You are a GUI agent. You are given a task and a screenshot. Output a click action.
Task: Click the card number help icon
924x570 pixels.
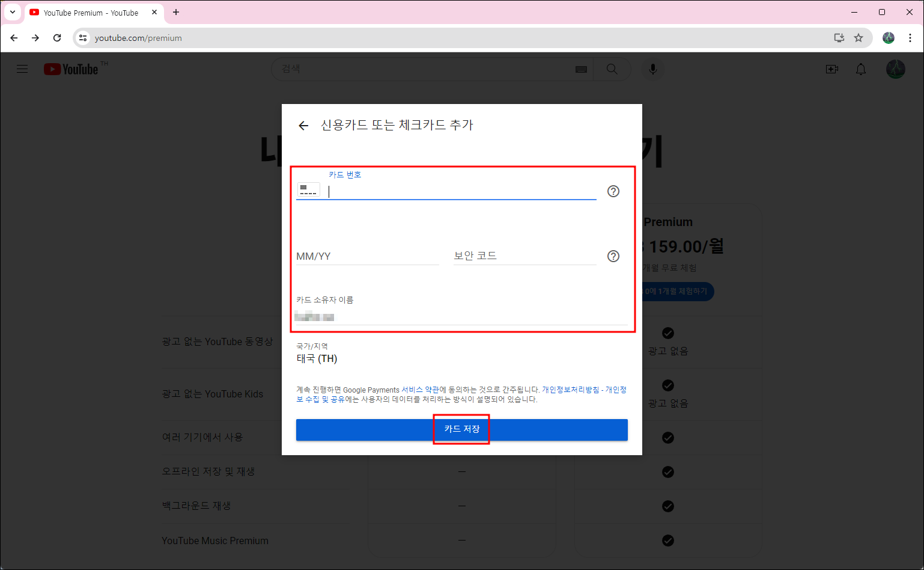pyautogui.click(x=613, y=191)
